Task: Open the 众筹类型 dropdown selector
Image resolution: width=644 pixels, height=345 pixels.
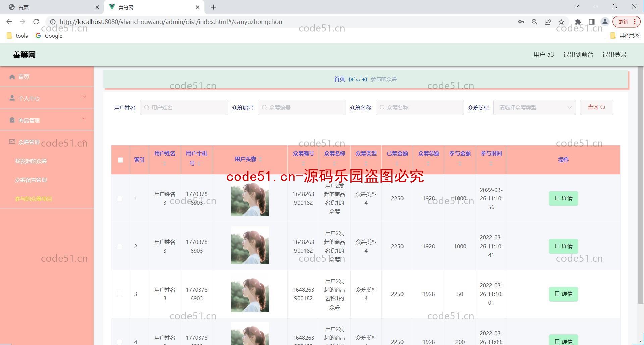Action: click(534, 107)
